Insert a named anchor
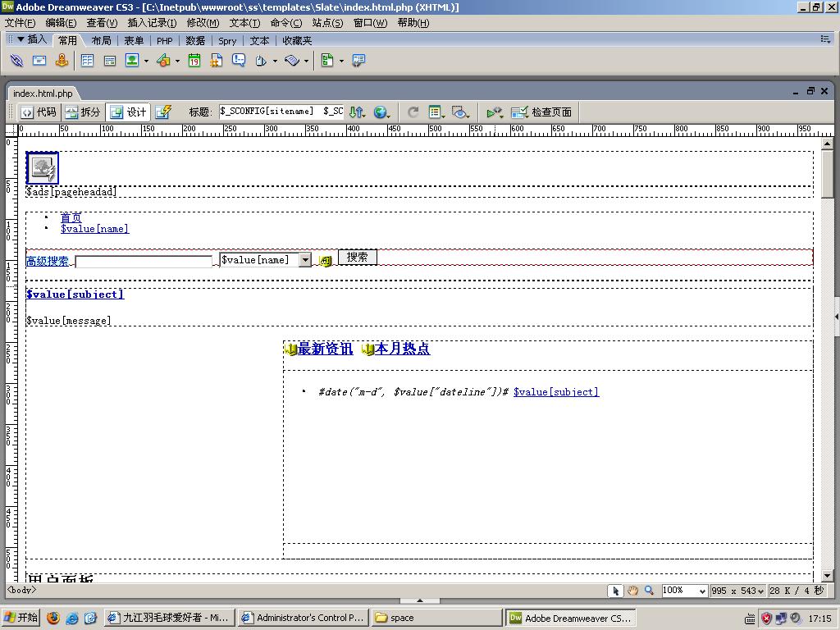Image resolution: width=840 pixels, height=630 pixels. (x=62, y=61)
